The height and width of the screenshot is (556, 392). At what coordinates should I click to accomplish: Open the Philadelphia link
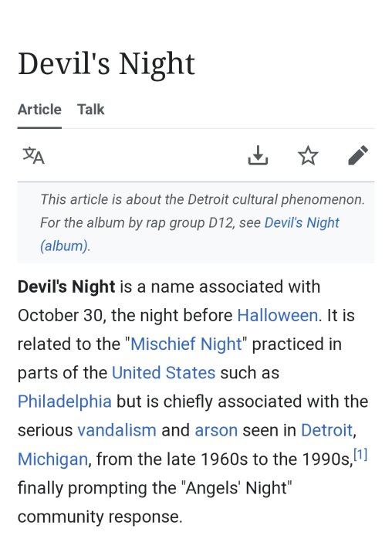pos(65,402)
